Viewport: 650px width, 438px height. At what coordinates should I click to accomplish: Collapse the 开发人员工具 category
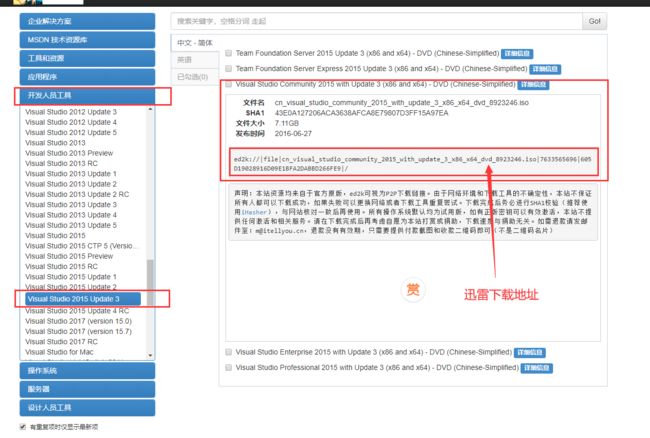coord(87,95)
